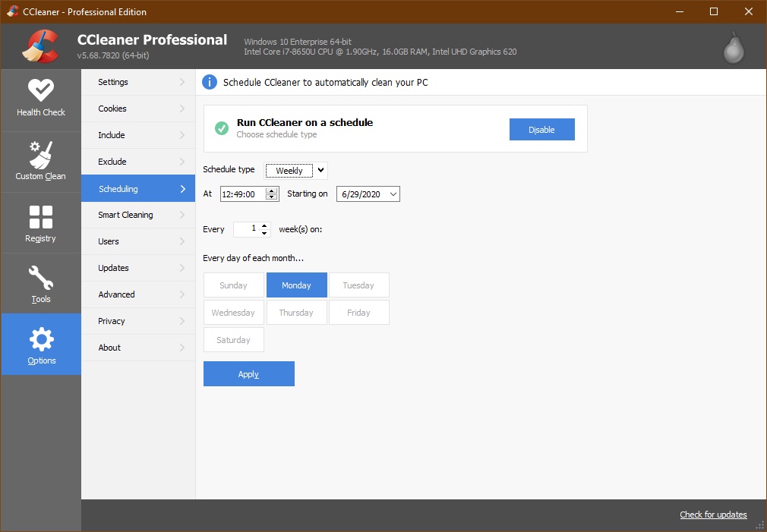This screenshot has width=767, height=532.
Task: Click the info icon next to schedule description
Action: [x=209, y=82]
